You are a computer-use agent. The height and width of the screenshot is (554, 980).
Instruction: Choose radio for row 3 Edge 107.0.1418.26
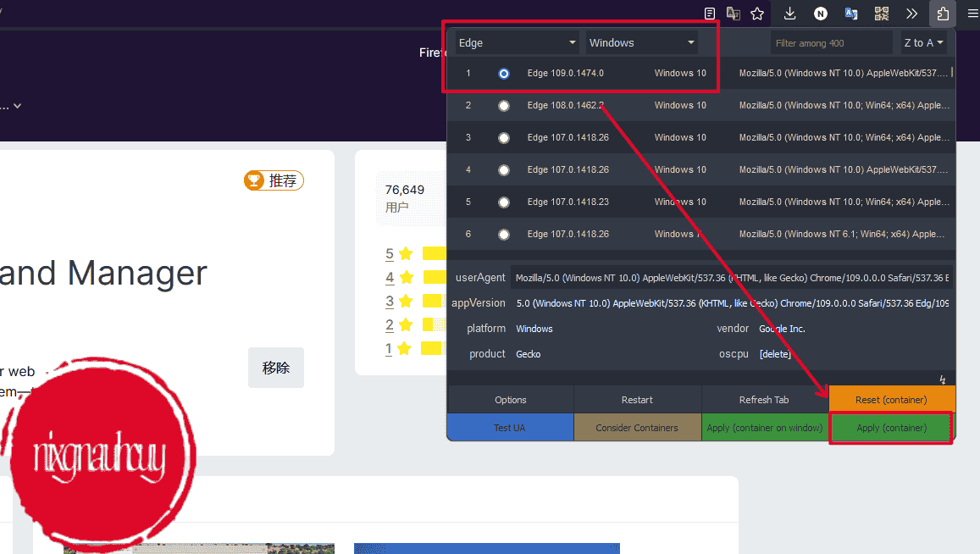coord(504,138)
